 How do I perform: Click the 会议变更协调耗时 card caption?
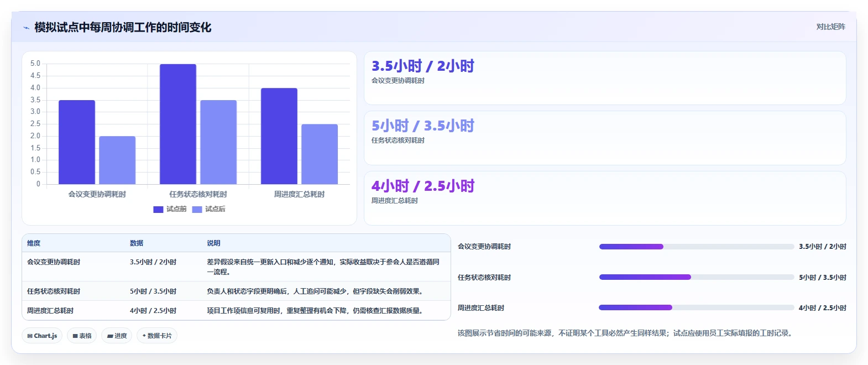tap(398, 81)
